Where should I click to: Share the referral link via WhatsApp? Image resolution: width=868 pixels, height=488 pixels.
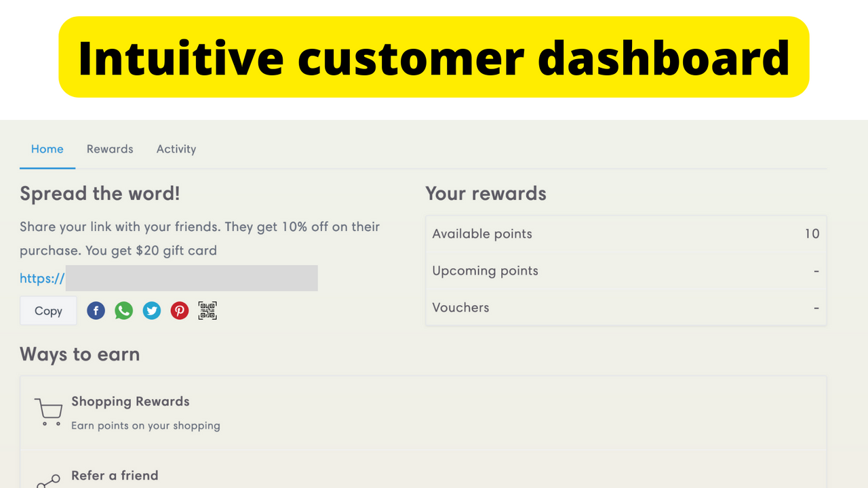pos(123,310)
